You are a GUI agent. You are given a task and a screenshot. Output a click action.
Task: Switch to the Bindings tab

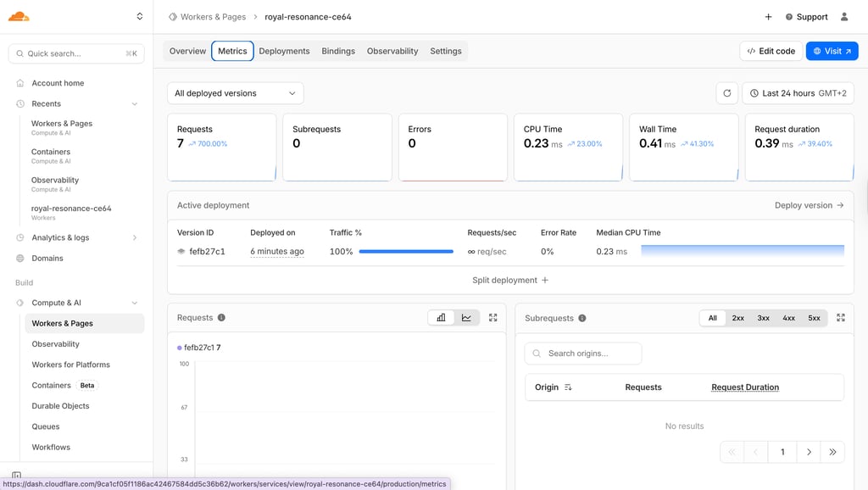tap(338, 51)
